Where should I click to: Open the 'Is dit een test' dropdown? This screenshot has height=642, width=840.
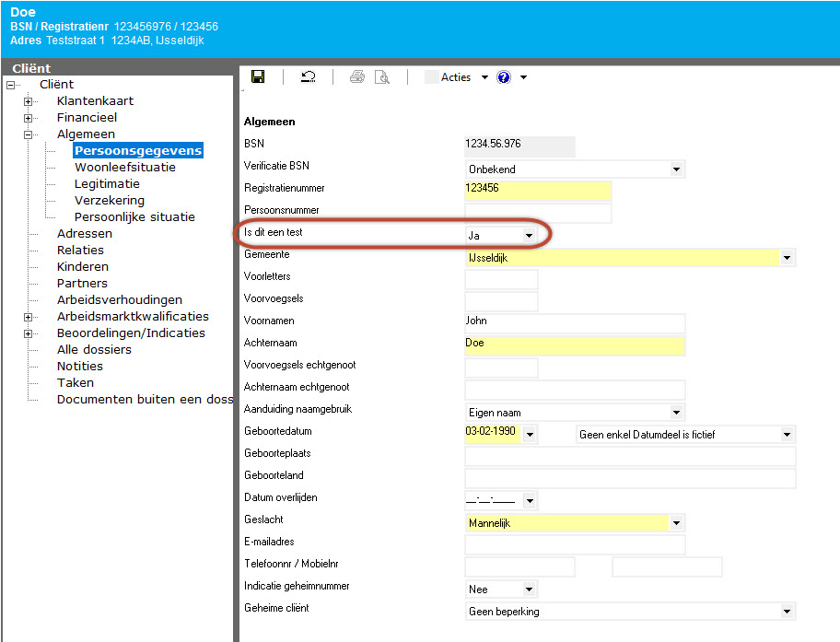click(529, 236)
